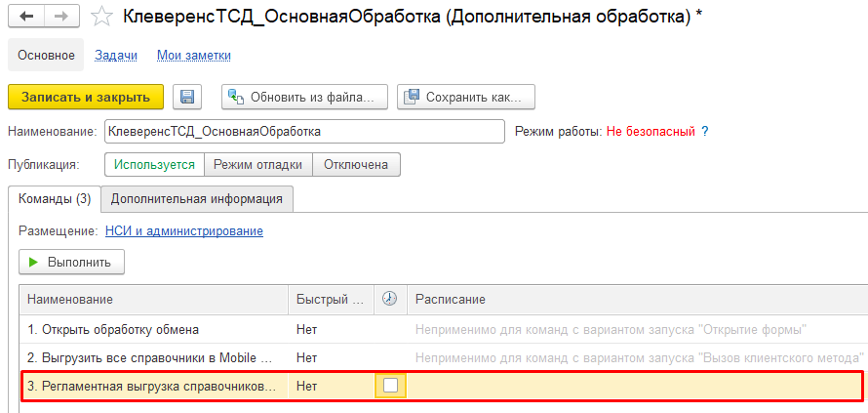The image size is (868, 413).
Task: Add form to favorites with star icon
Action: [x=101, y=17]
